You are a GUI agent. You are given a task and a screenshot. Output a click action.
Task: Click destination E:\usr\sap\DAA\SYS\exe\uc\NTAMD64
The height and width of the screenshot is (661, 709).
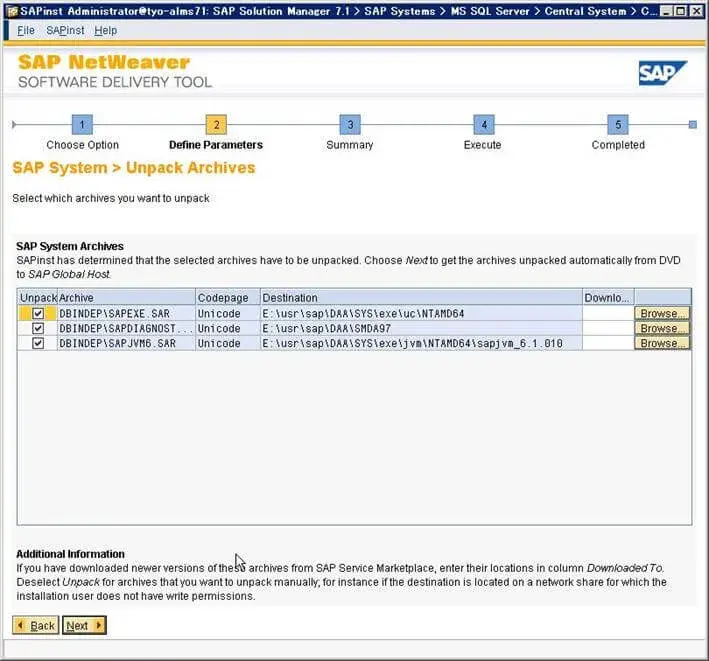point(421,313)
